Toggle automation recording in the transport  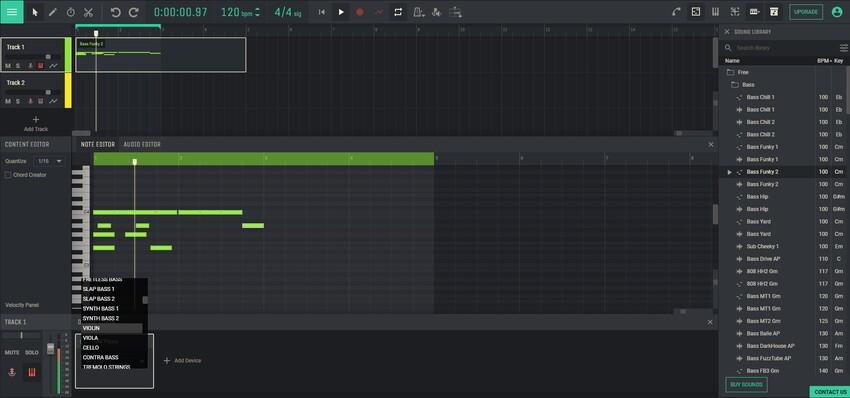[378, 12]
